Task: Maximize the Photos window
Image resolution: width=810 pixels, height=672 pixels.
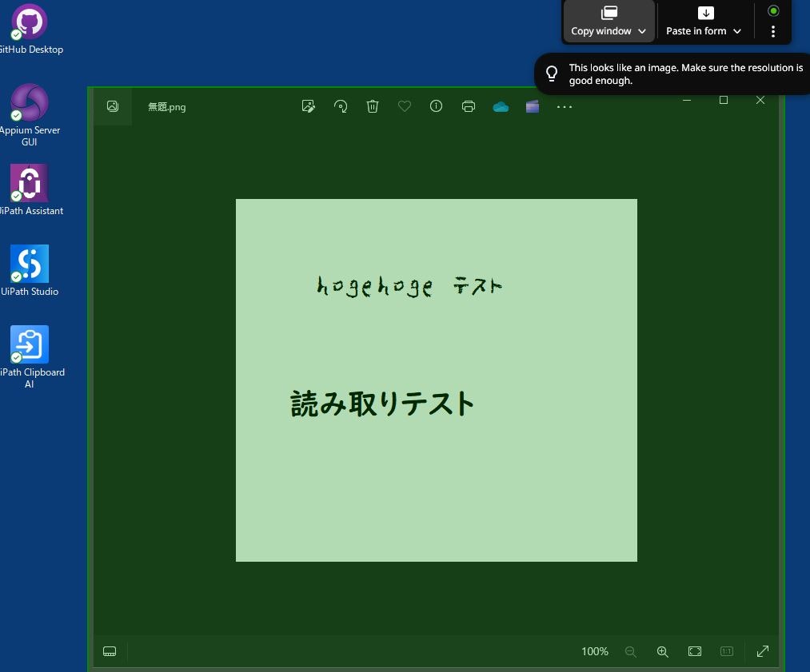Action: (724, 100)
